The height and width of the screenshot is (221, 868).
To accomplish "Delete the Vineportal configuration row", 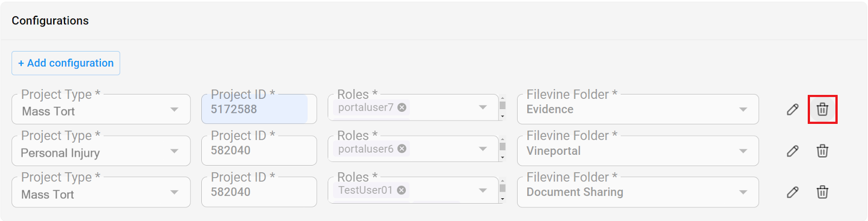I will 822,151.
